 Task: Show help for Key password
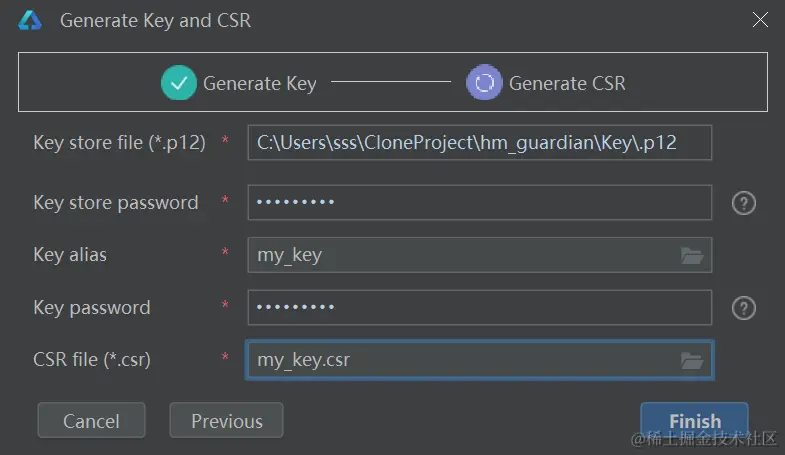coord(743,308)
